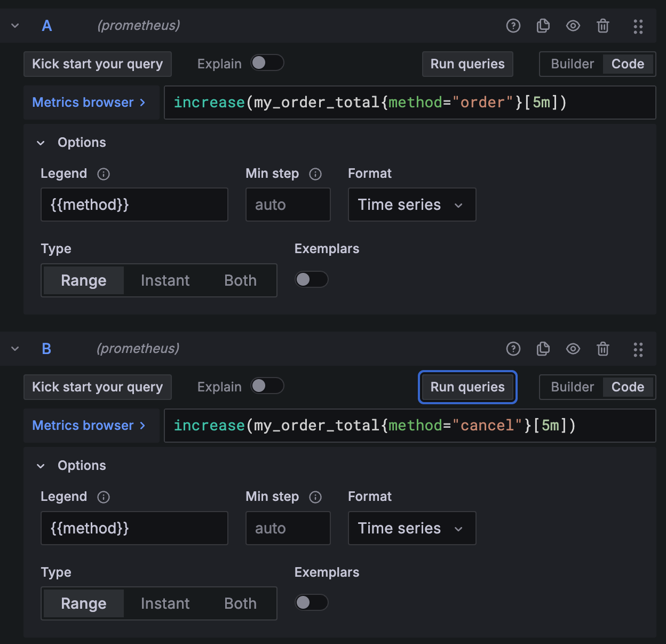Hide query B with the eye icon
Screen dimensions: 666x644
click(573, 349)
